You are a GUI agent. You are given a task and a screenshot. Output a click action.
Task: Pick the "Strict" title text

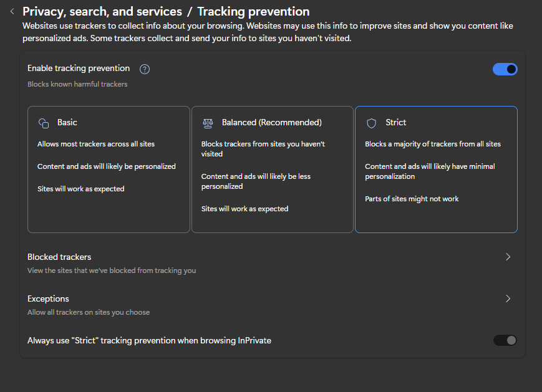point(396,123)
